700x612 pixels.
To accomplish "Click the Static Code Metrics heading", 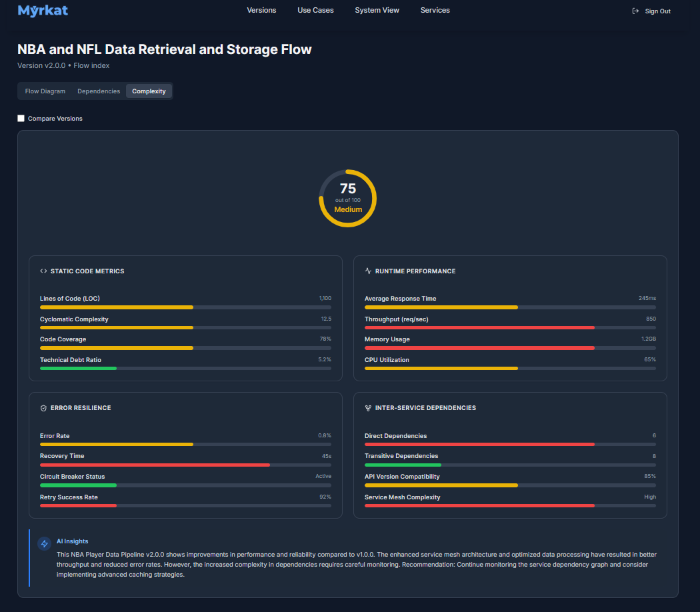I will tap(87, 271).
